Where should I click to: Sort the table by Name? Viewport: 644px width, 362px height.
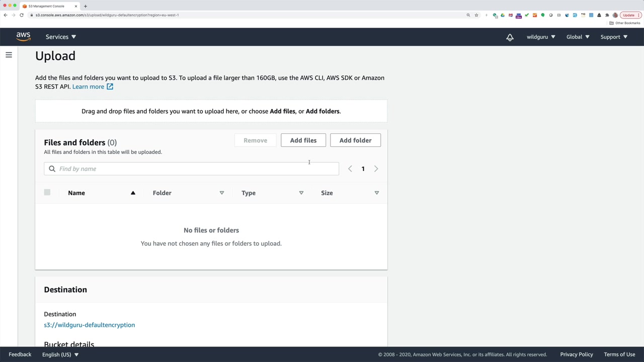(102, 193)
